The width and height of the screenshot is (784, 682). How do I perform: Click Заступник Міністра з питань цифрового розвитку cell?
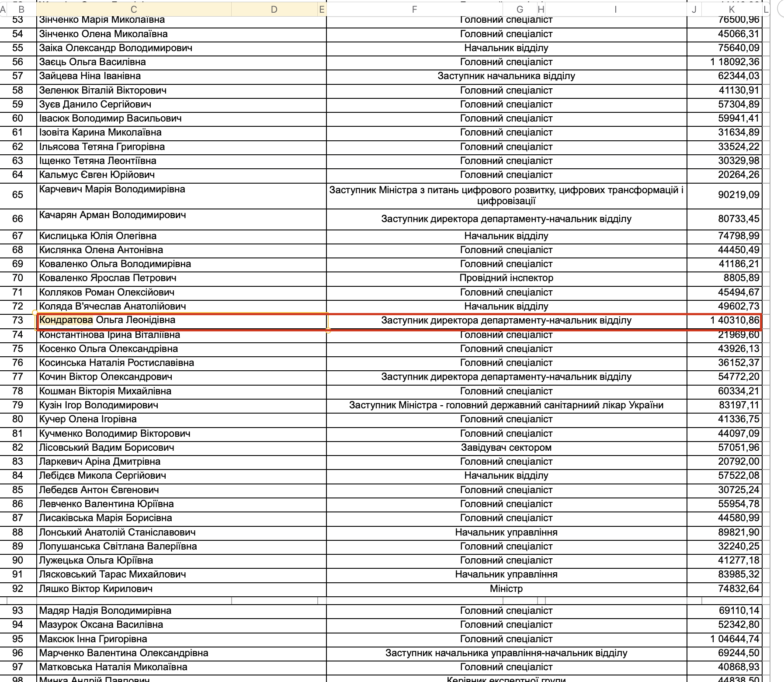click(506, 196)
